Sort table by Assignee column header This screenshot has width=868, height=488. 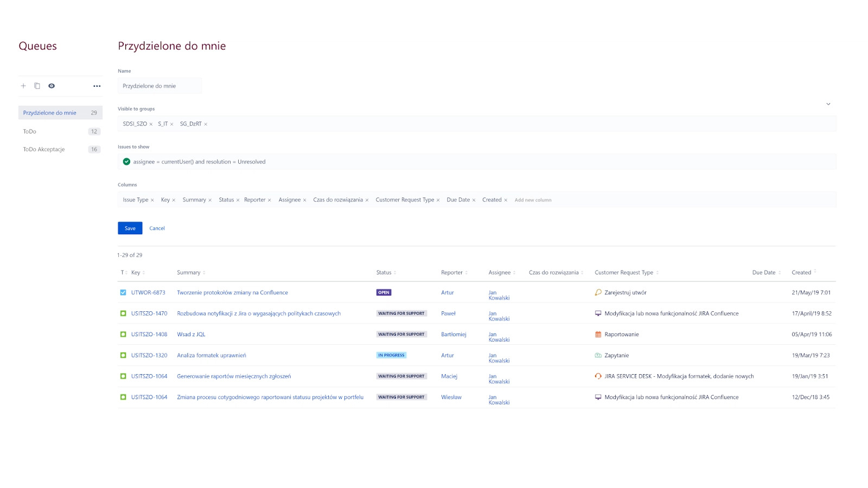pos(502,273)
